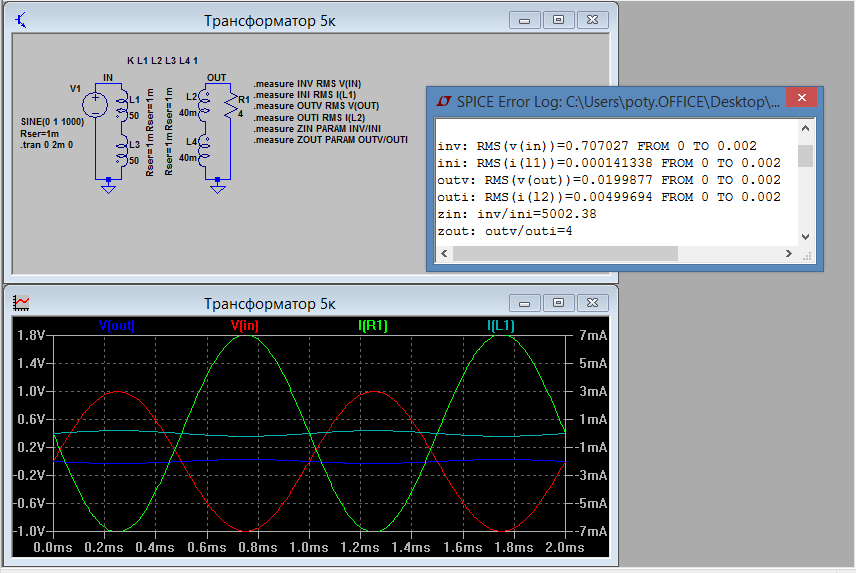
Task: Click the Error Log horizontal scroll left arrow
Action: tap(445, 254)
